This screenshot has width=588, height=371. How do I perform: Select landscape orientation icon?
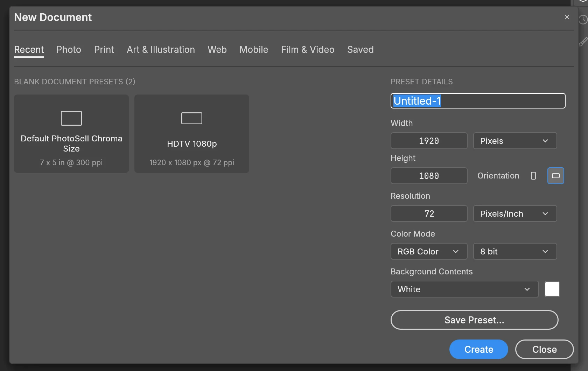pos(556,176)
